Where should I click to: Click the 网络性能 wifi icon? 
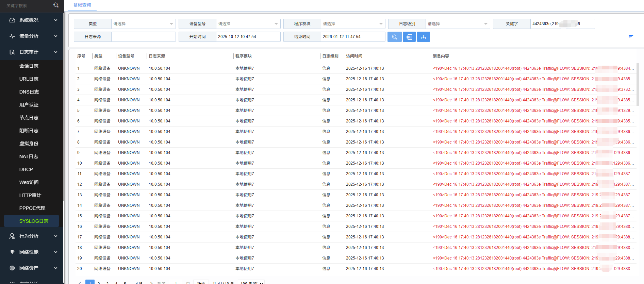pyautogui.click(x=12, y=252)
